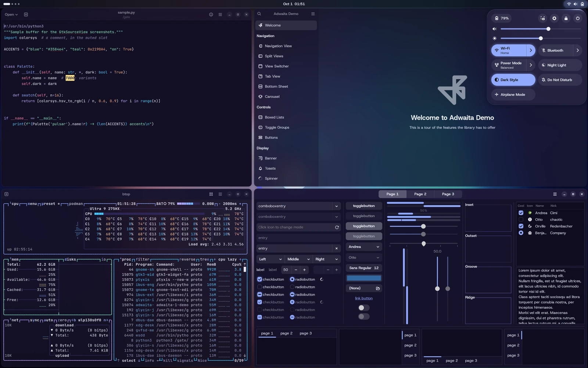The width and height of the screenshot is (588, 368).
Task: Uncheck the checkbox in Andrea Cimi row
Action: (x=521, y=213)
